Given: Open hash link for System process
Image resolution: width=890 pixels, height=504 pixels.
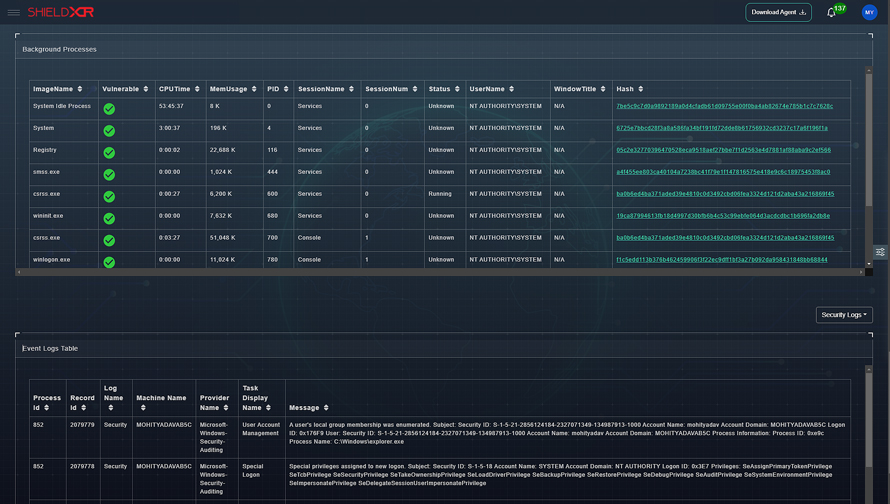Looking at the screenshot, I should pyautogui.click(x=722, y=128).
